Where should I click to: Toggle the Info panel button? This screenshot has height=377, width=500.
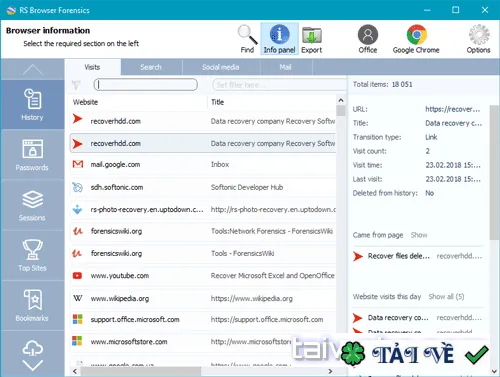279,39
